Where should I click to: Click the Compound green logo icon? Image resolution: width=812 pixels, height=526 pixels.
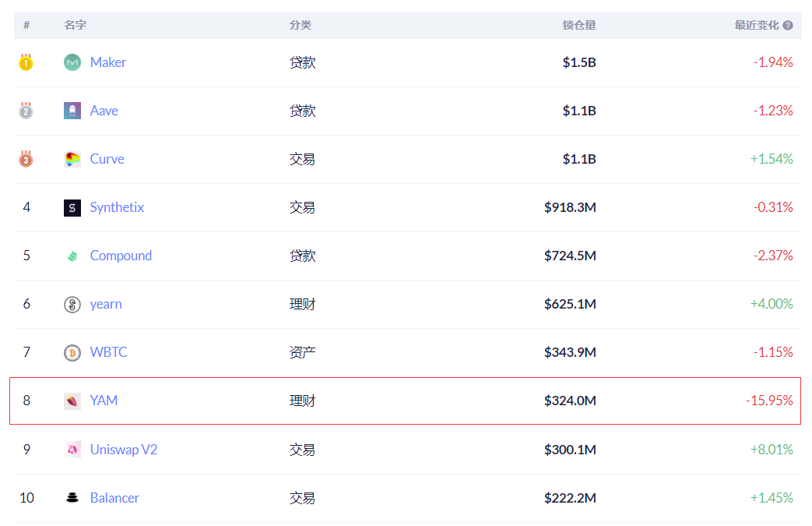coord(72,256)
